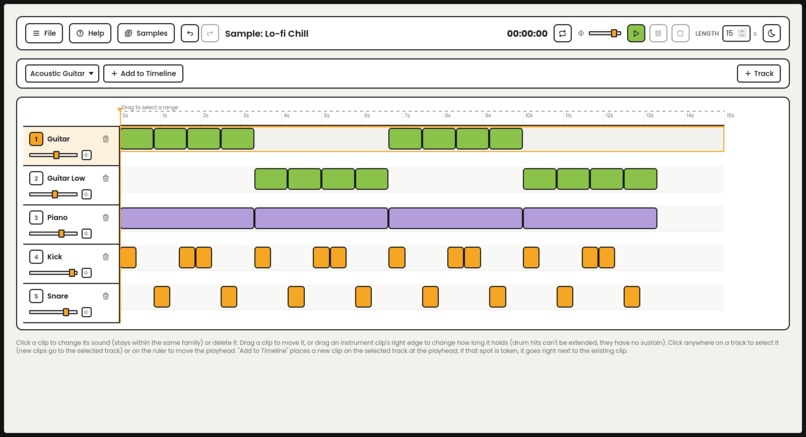Start playback with the green play button
The height and width of the screenshot is (437, 806).
tap(636, 33)
